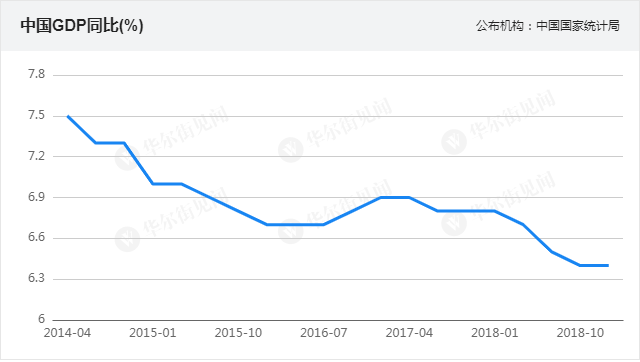The height and width of the screenshot is (362, 640).
Task: Click the y-axis 6 baseline label
Action: tap(41, 319)
